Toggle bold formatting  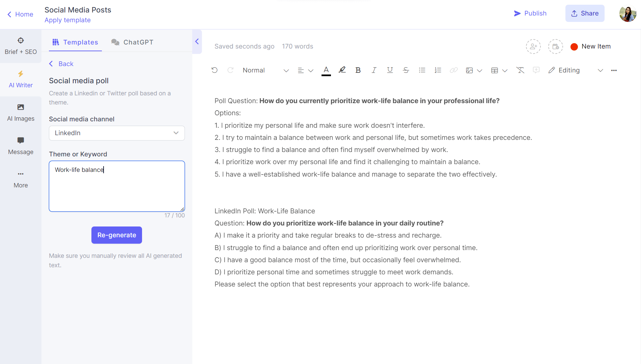[358, 70]
